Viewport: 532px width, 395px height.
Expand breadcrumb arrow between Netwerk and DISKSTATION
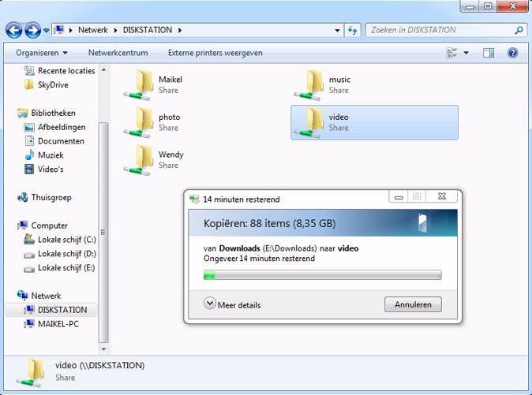point(115,30)
